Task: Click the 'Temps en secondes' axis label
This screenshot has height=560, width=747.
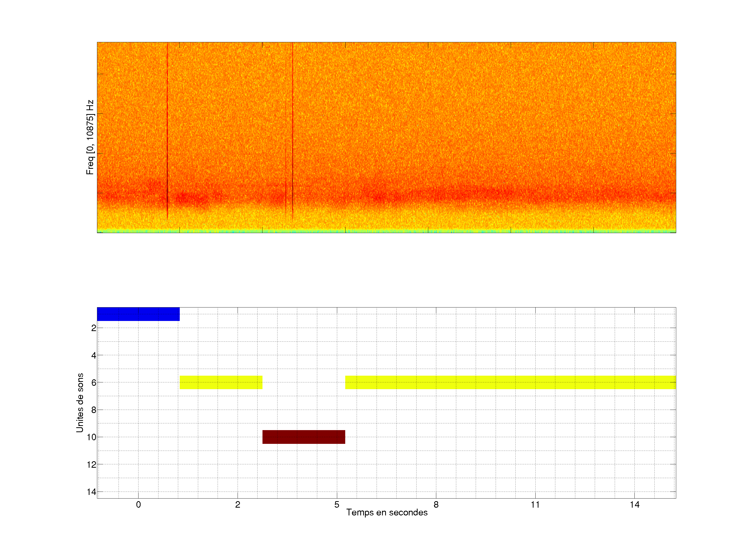Action: [387, 512]
